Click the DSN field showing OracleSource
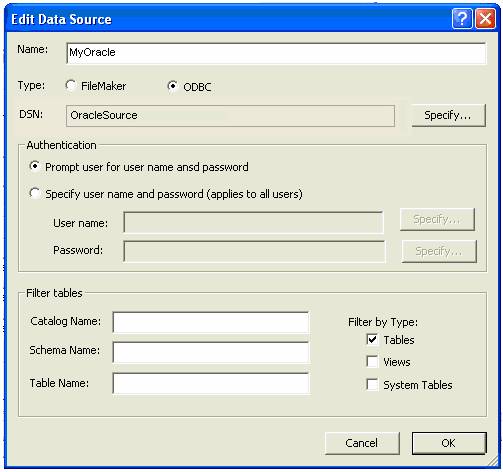The width and height of the screenshot is (503, 472). coord(230,116)
